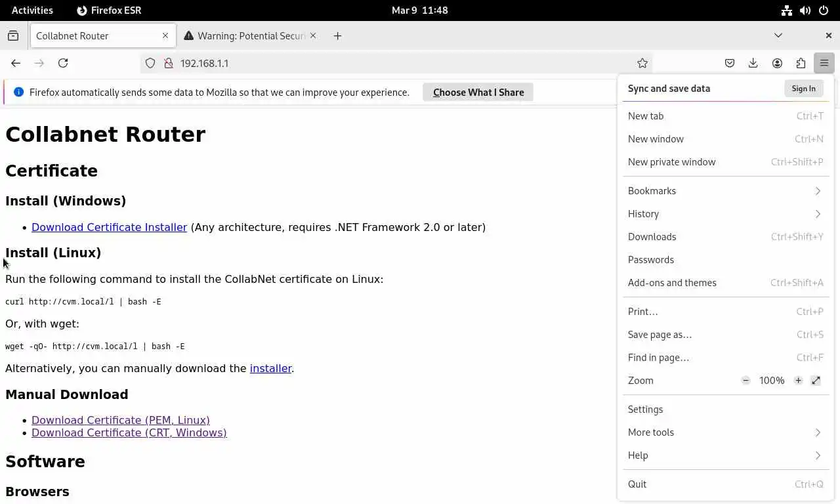Close the Firefox window
This screenshot has width=840, height=504.
[828, 35]
